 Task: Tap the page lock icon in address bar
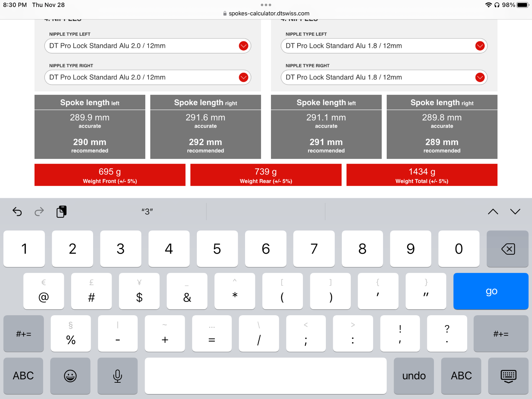coord(225,14)
